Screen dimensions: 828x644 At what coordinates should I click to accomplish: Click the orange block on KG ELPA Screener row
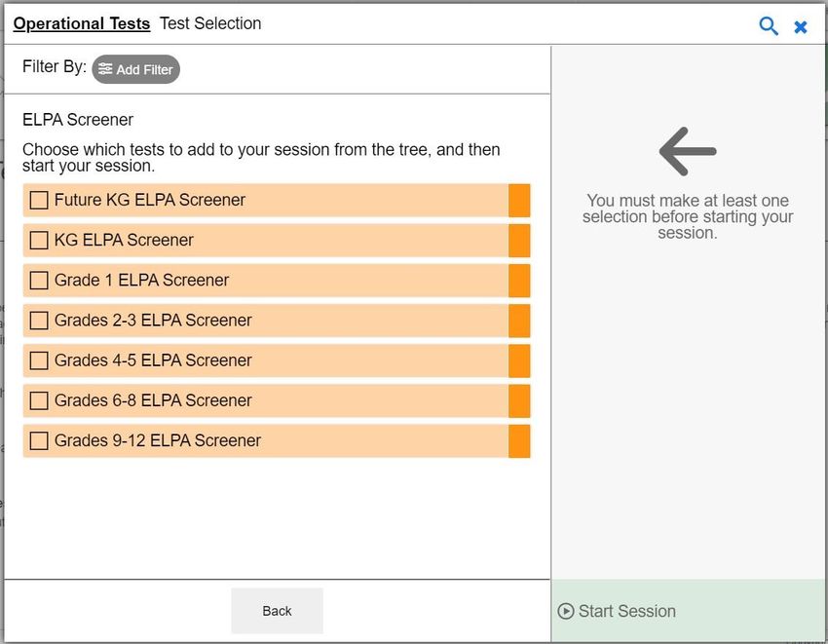click(519, 241)
